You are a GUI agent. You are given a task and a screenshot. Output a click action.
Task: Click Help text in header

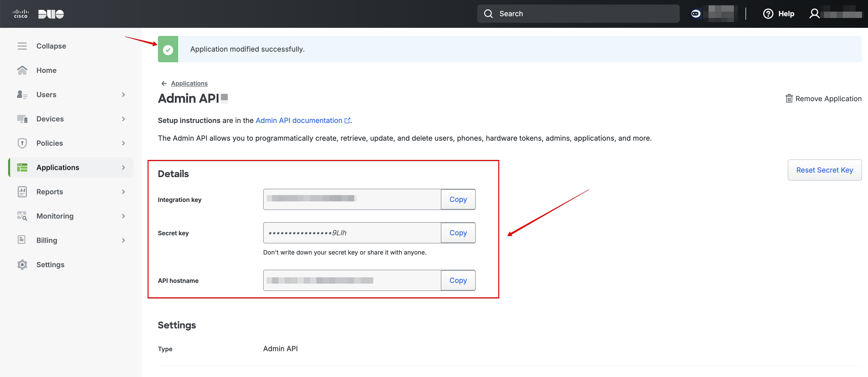pos(786,14)
